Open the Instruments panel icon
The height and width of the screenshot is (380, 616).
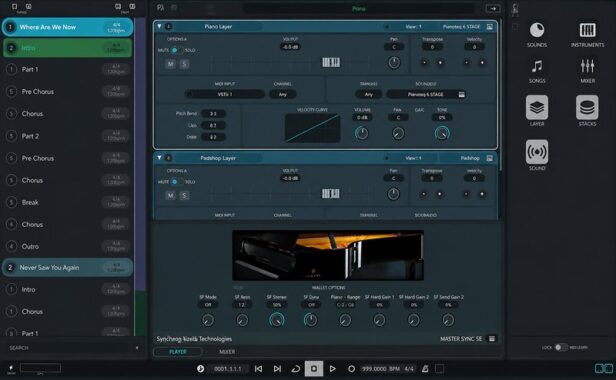pos(587,30)
